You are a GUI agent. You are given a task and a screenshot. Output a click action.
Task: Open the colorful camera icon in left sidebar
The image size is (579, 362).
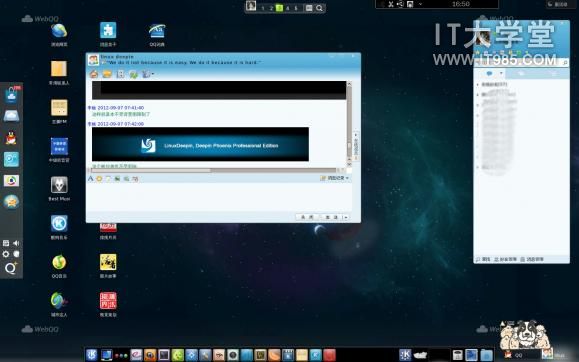(11, 181)
